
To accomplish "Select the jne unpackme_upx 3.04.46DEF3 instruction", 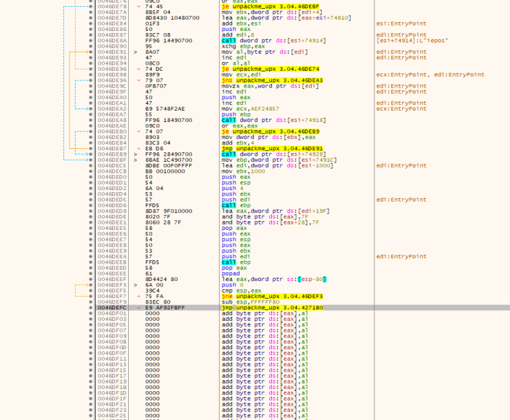I will 271,296.
